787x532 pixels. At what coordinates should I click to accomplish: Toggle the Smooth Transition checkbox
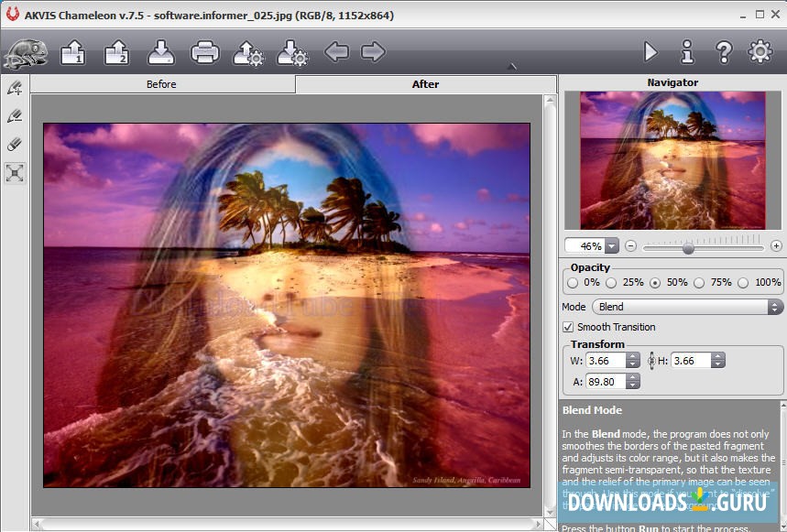568,327
